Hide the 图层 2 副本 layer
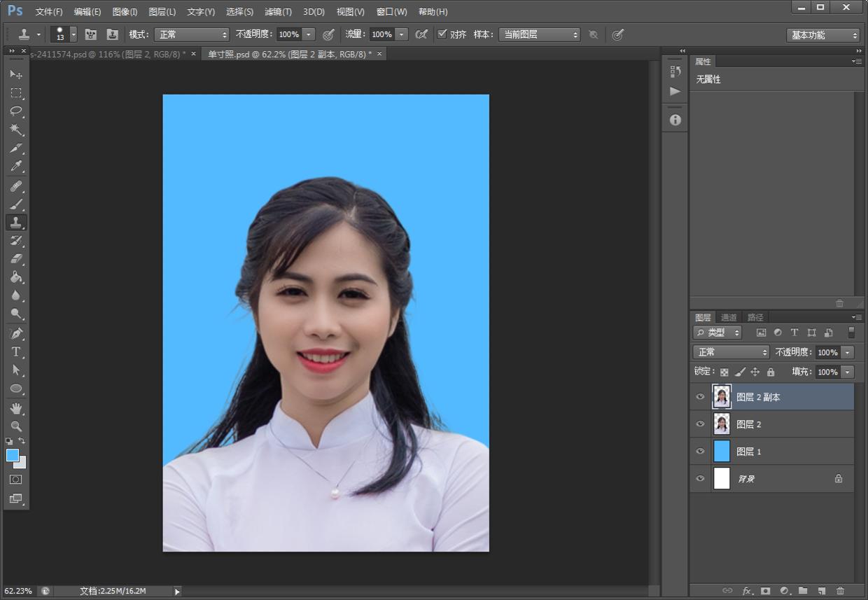 tap(700, 397)
